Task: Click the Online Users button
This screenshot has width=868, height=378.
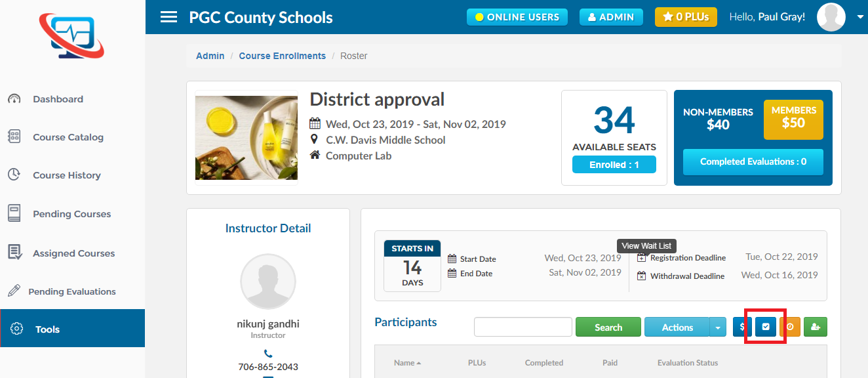Action: coord(517,17)
